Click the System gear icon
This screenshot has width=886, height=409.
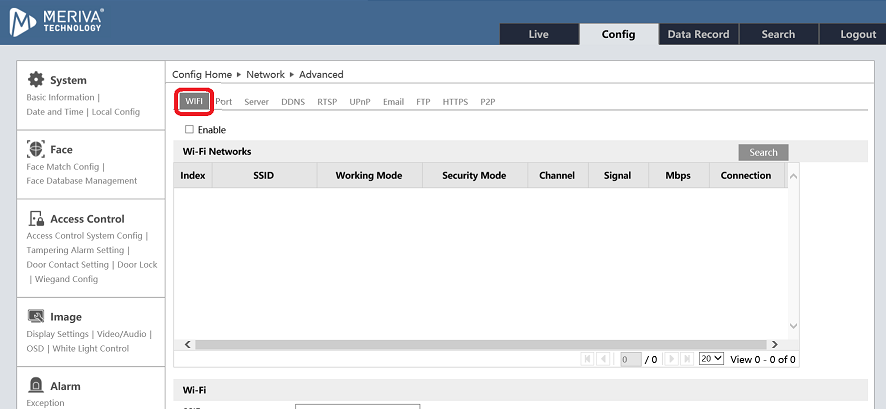[x=36, y=80]
